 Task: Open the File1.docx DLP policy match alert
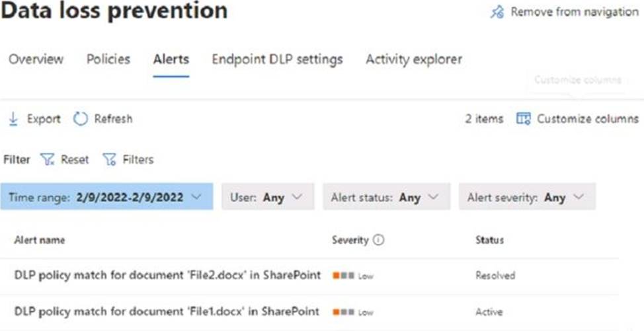click(x=167, y=312)
